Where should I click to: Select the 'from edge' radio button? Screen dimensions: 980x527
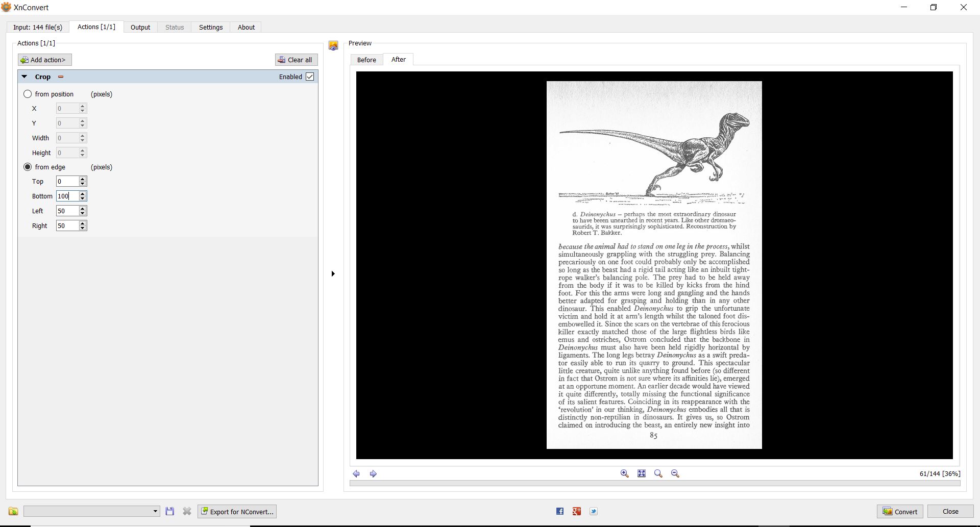click(28, 167)
